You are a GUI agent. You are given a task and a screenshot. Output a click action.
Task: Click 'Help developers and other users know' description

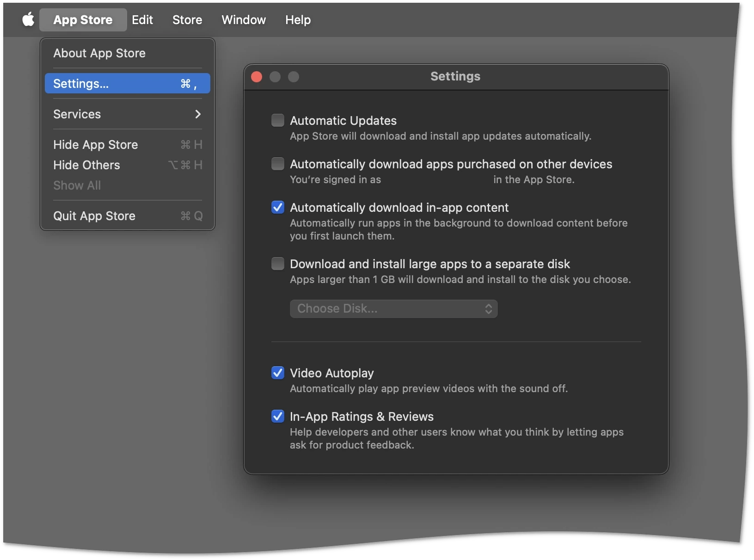click(457, 438)
